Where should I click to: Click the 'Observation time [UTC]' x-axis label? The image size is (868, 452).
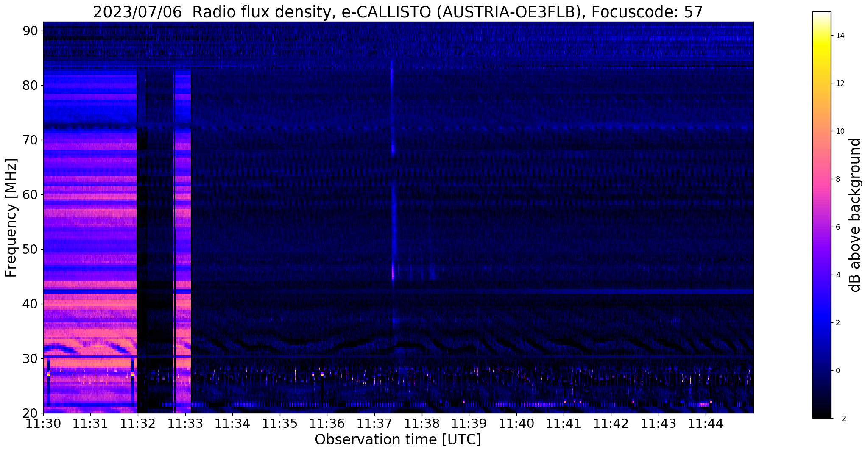coord(398,440)
